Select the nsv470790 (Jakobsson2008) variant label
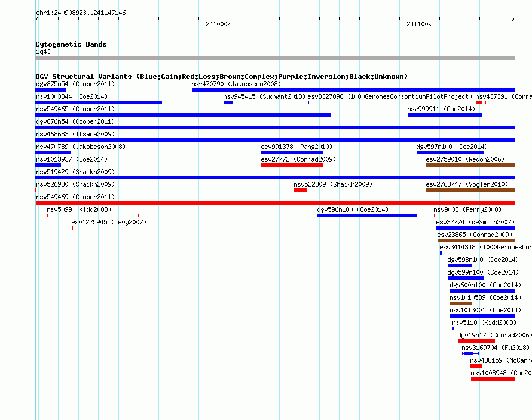Viewport: 532px width, 420px height. pyautogui.click(x=236, y=84)
